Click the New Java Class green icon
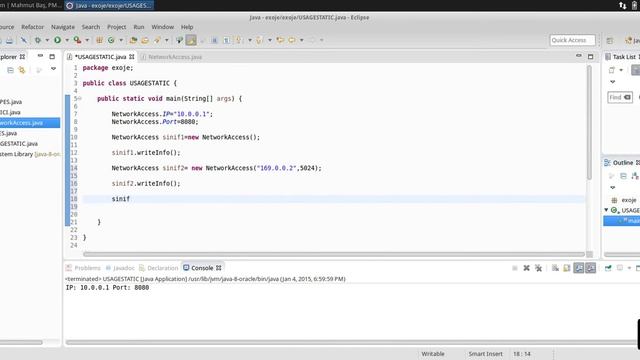640x360 pixels. tap(111, 40)
